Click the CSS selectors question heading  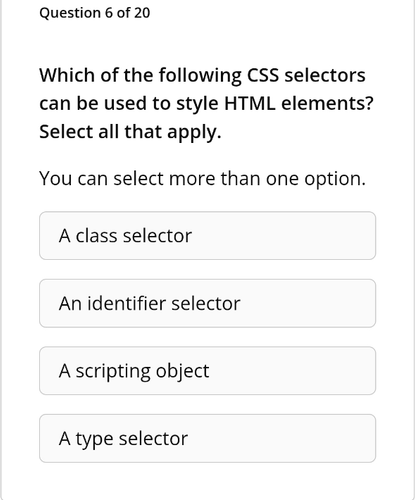(x=206, y=103)
